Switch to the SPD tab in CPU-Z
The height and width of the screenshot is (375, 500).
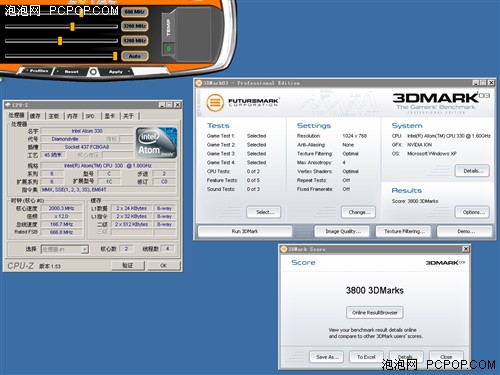click(x=90, y=116)
